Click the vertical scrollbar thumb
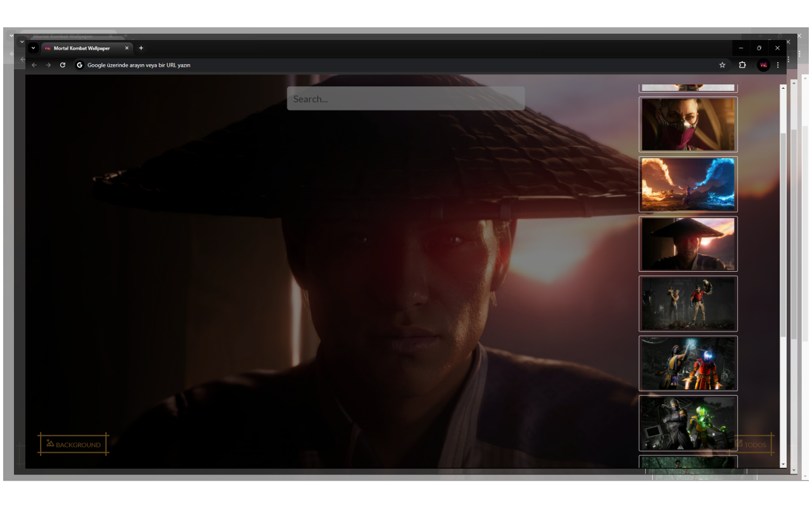Image resolution: width=812 pixels, height=508 pixels. tap(783, 235)
